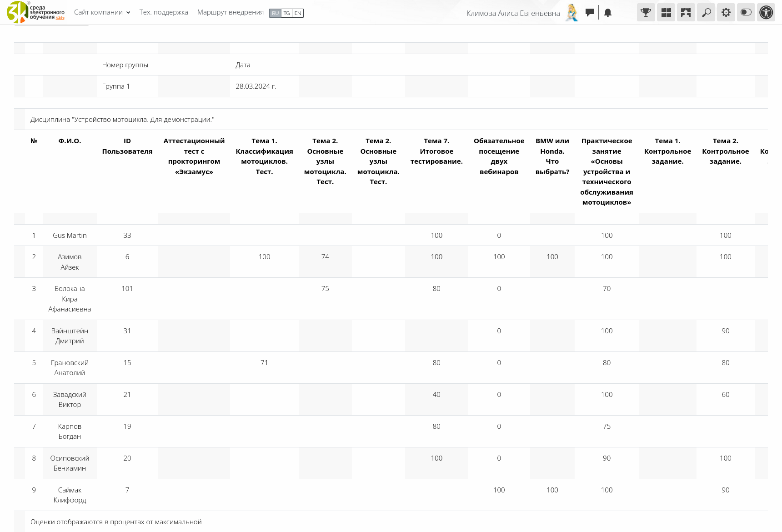Click the learning environment logo
782x532 pixels.
coord(18,12)
